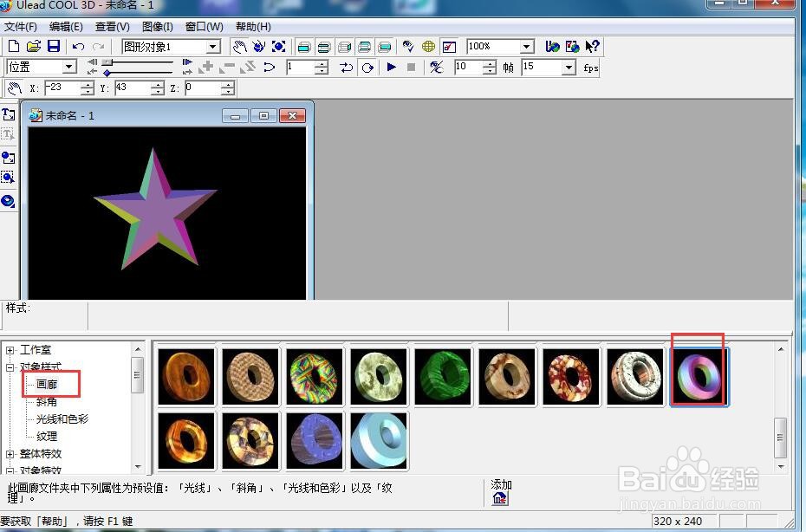806x532 pixels.
Task: Select 光线和色彩 in the tree
Action: (x=62, y=418)
